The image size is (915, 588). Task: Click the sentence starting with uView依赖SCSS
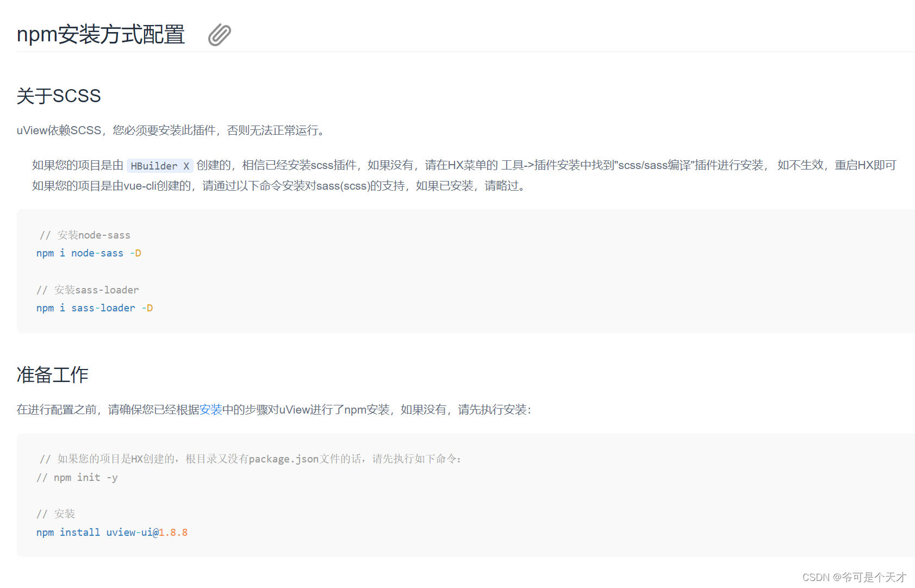[x=171, y=130]
